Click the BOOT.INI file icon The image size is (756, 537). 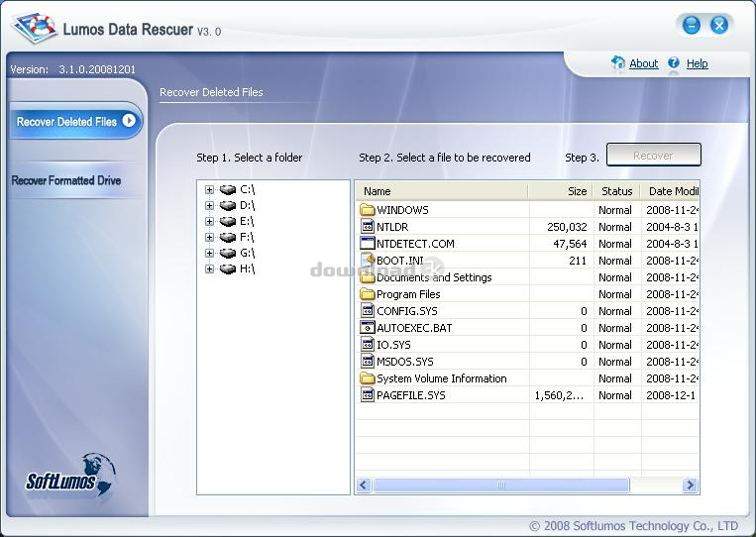click(x=368, y=260)
